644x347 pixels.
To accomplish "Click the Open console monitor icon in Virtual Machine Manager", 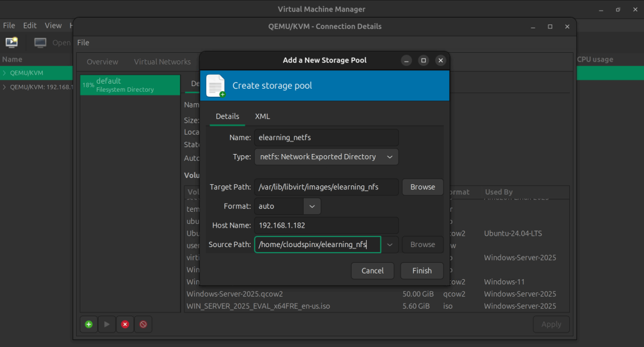I will coord(40,43).
